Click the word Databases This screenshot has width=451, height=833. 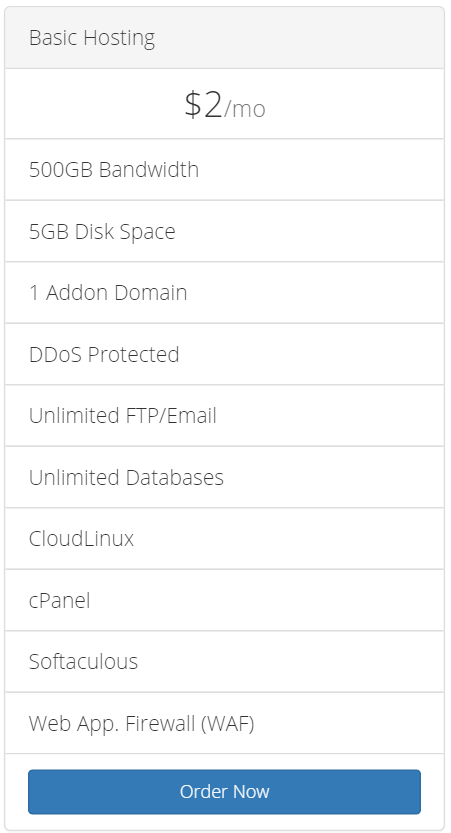[175, 477]
